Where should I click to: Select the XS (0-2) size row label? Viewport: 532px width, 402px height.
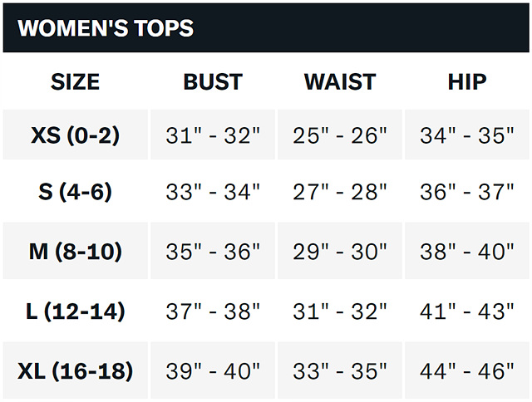(x=75, y=135)
